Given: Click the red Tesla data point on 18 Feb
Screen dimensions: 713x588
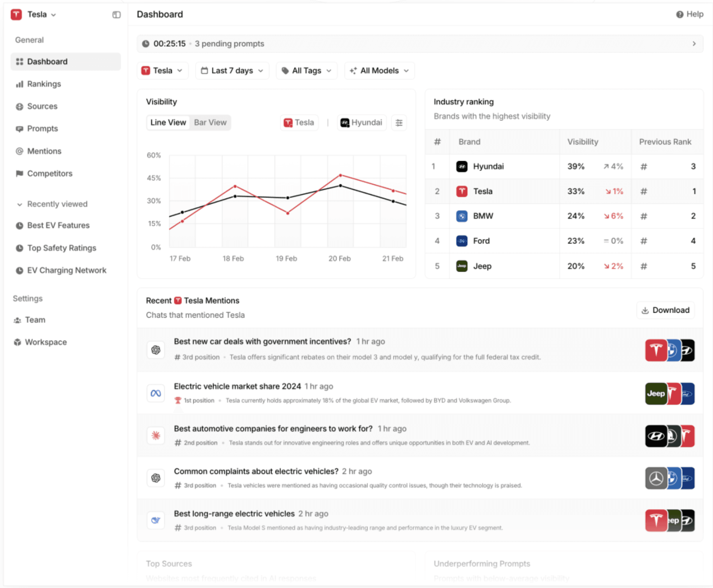Looking at the screenshot, I should pos(235,186).
